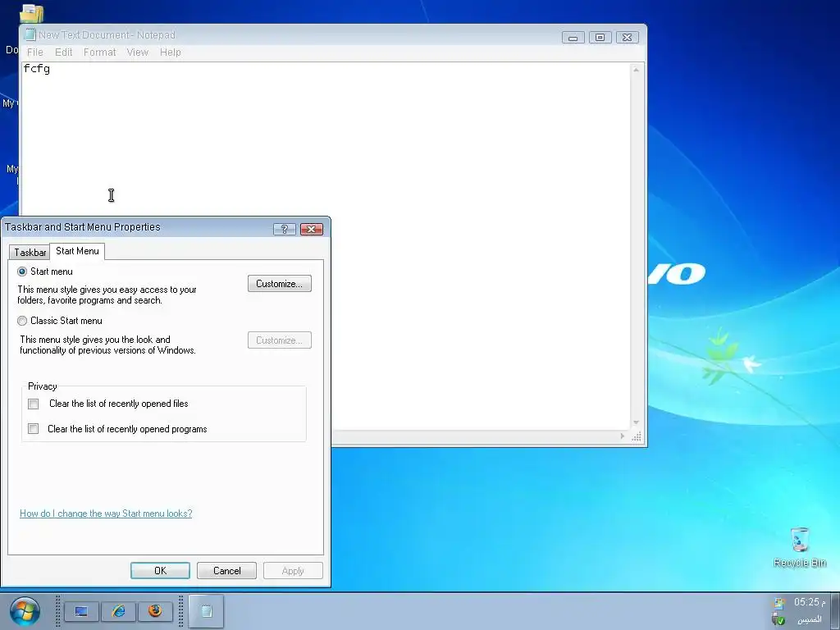Open the folder icon on the desktop
The width and height of the screenshot is (840, 630).
[x=31, y=13]
